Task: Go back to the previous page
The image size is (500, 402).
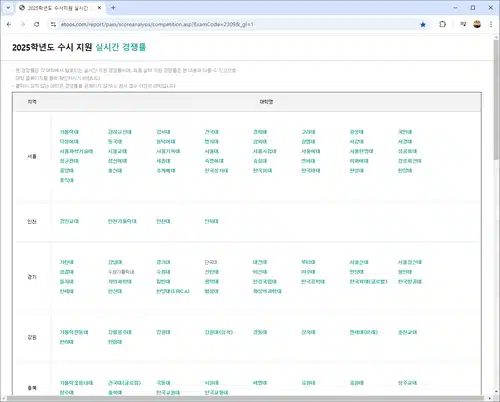Action: tap(9, 24)
